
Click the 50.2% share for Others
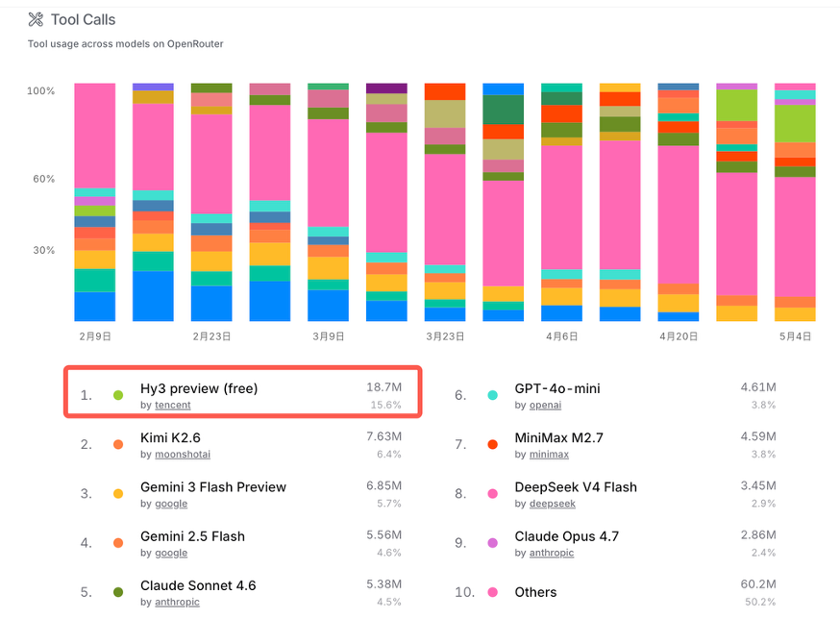pyautogui.click(x=761, y=603)
